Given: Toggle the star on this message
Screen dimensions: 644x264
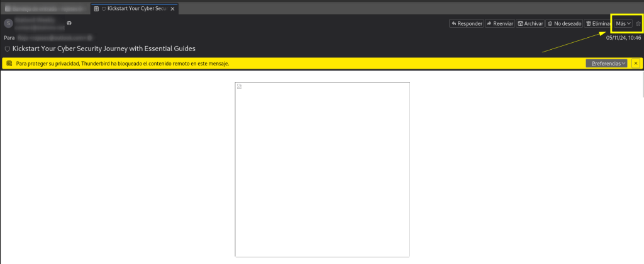Looking at the screenshot, I should pos(638,23).
